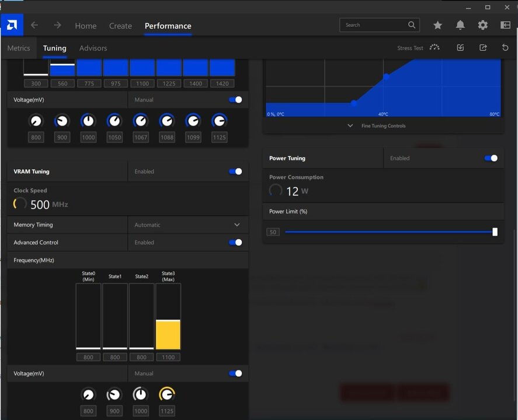Viewport: 518px width, 420px height.
Task: Open the Memory Timing dropdown
Action: pos(237,225)
